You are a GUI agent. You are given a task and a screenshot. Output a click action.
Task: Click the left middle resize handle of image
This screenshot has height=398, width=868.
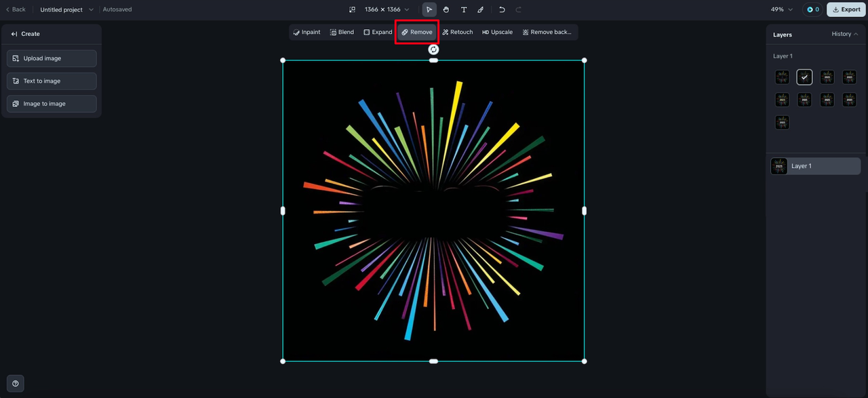pos(283,211)
